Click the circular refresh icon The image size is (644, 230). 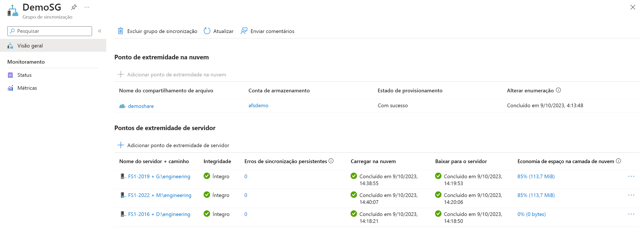pyautogui.click(x=207, y=31)
